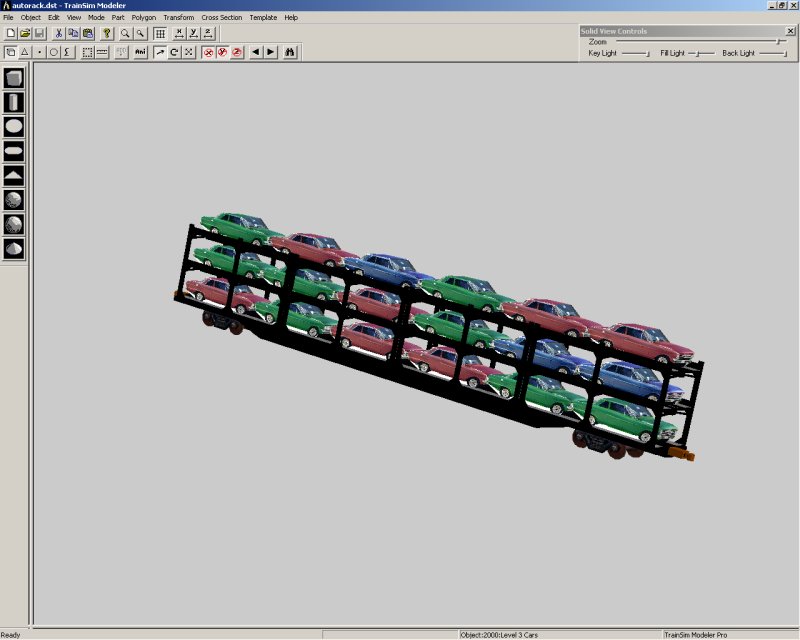Switch to the Y axis view

[x=194, y=34]
